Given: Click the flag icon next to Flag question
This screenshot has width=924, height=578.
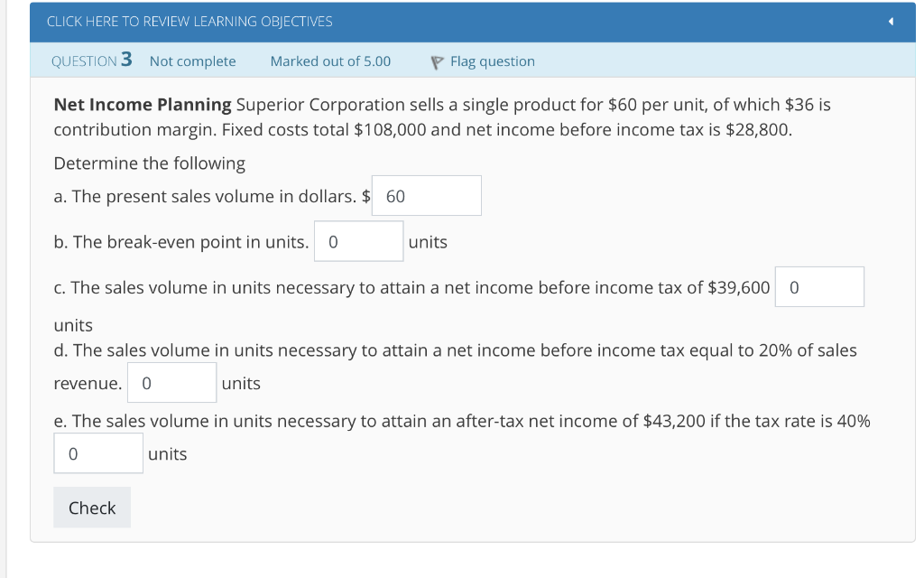Looking at the screenshot, I should 436,61.
